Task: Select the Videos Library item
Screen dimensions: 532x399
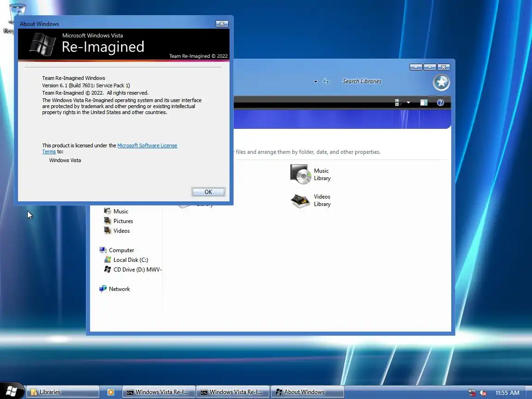Action: click(310, 200)
